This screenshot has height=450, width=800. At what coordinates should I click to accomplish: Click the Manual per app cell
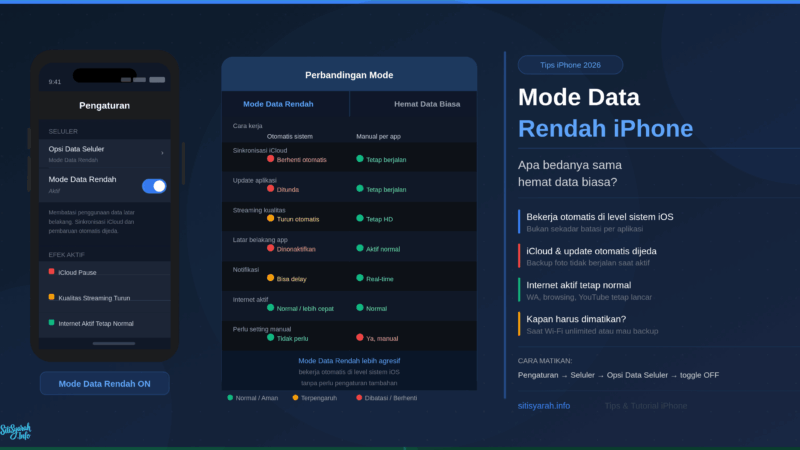(379, 137)
